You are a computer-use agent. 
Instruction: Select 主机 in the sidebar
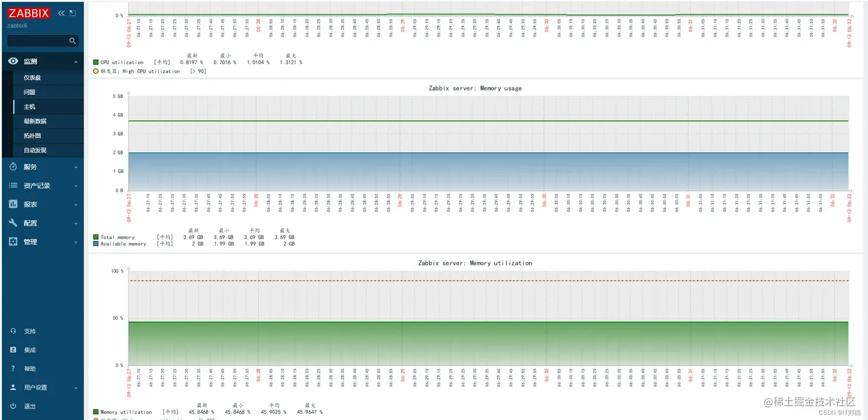tap(29, 107)
